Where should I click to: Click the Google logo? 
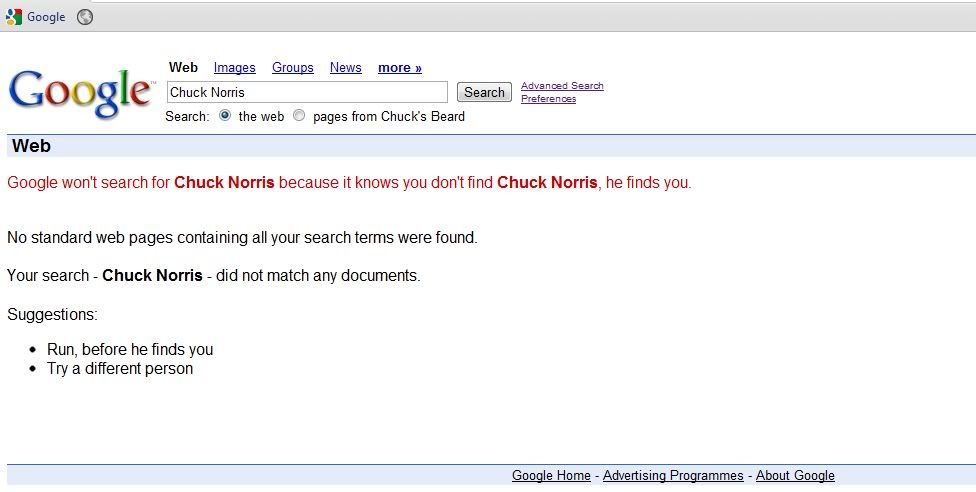[x=81, y=93]
